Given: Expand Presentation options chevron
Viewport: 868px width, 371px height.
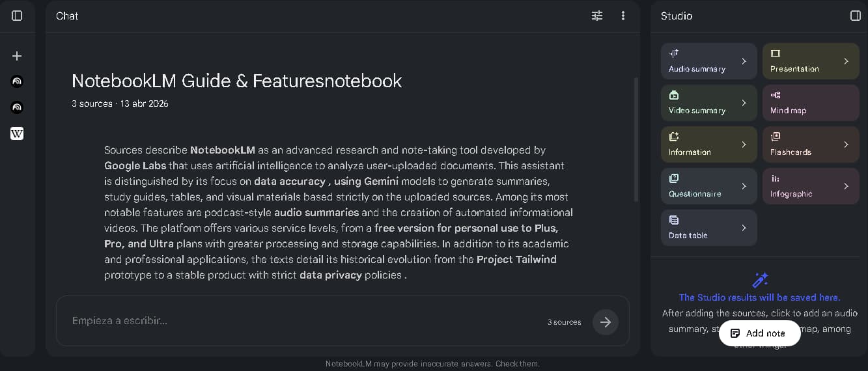Looking at the screenshot, I should point(846,61).
